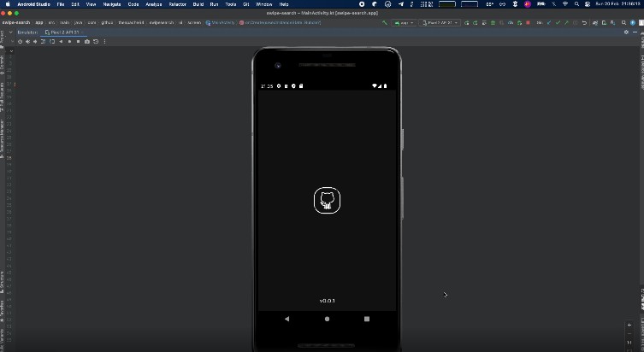The height and width of the screenshot is (352, 644).
Task: Open the Build menu
Action: pos(198,4)
